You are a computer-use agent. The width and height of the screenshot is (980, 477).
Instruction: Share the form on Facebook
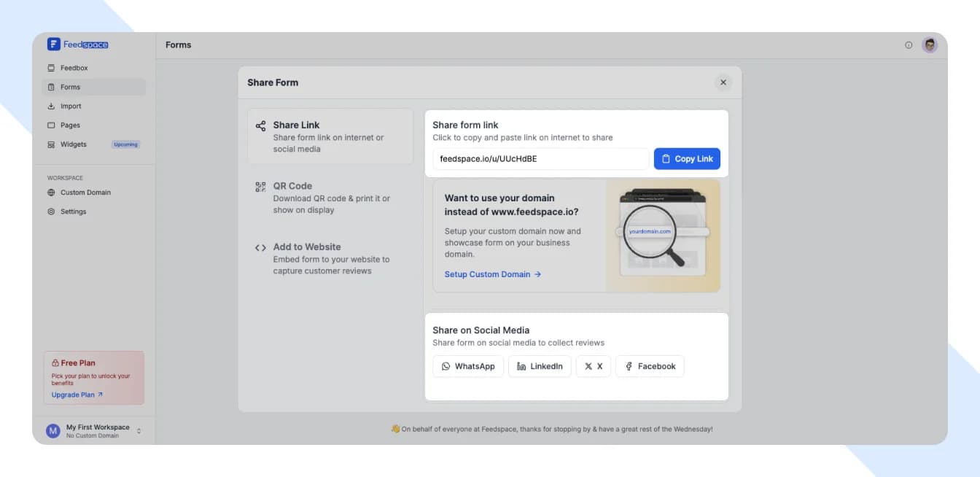[x=649, y=366]
